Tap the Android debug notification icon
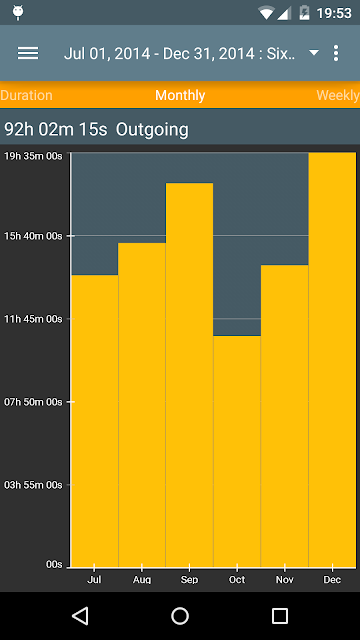 18,13
